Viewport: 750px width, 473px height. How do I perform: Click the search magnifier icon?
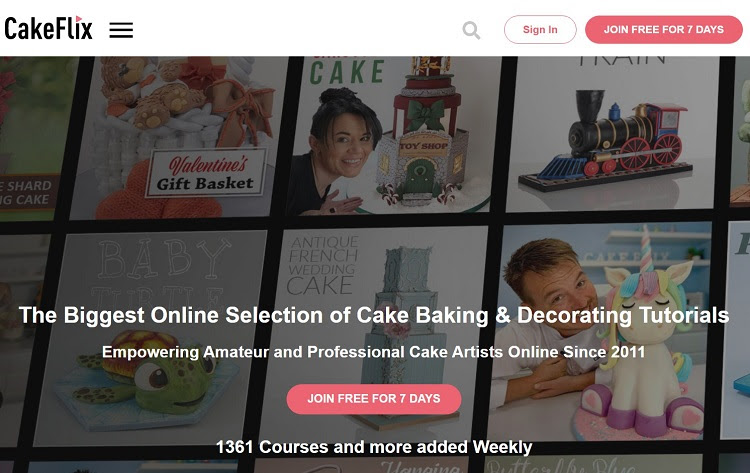471,30
